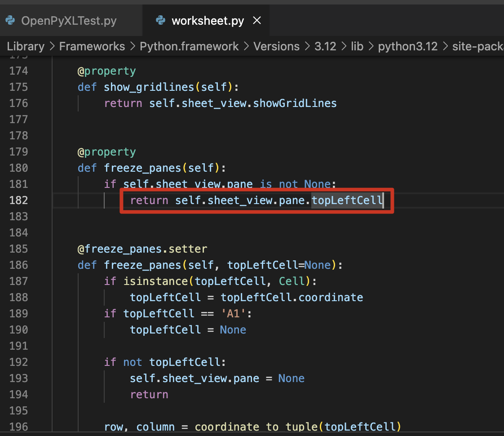Click the 'A1' string literal
This screenshot has height=436, width=504.
click(x=234, y=313)
